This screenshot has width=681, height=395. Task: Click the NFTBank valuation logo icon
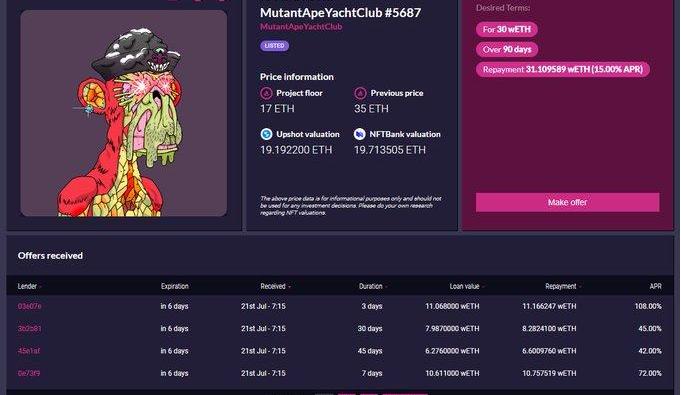(x=360, y=134)
